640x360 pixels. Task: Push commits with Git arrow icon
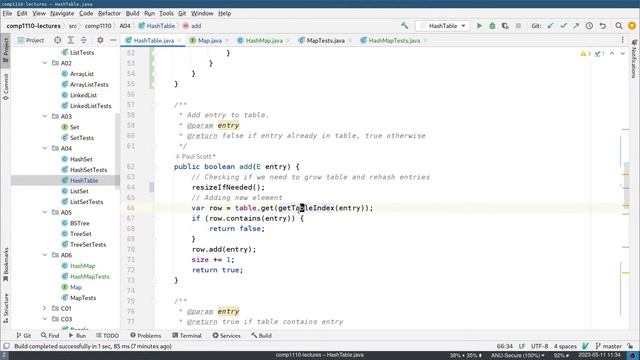click(576, 26)
